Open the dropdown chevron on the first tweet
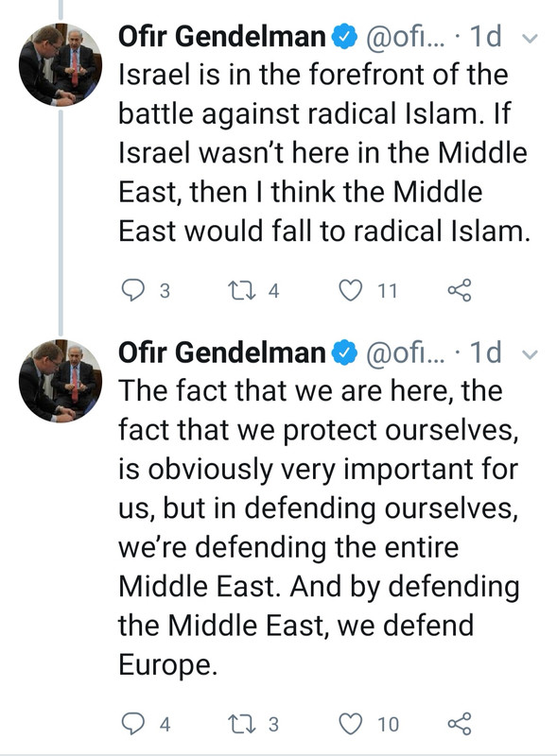This screenshot has height=756, width=557. 530,38
